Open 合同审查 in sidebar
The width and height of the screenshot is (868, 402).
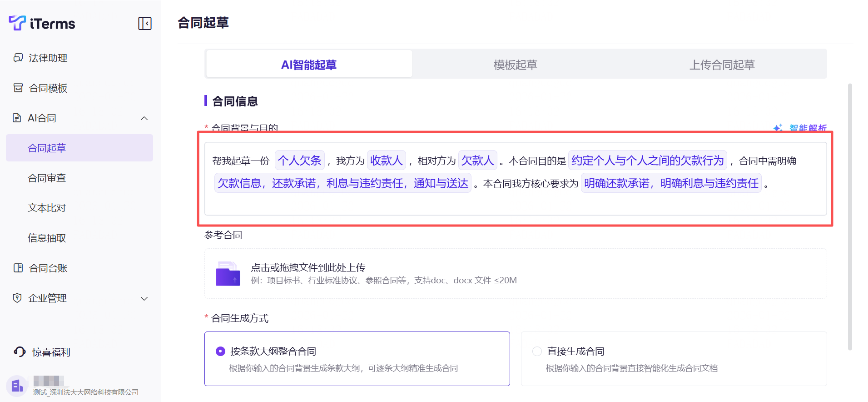[x=47, y=178]
